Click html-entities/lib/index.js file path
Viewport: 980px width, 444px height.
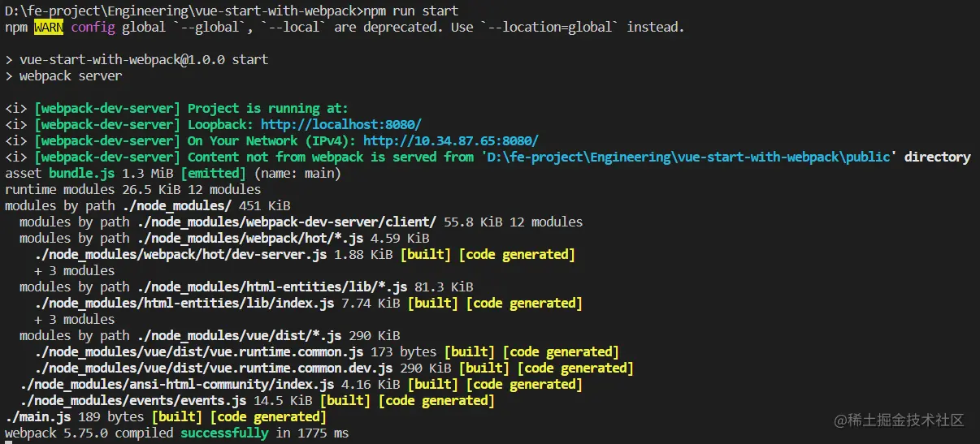(x=184, y=303)
